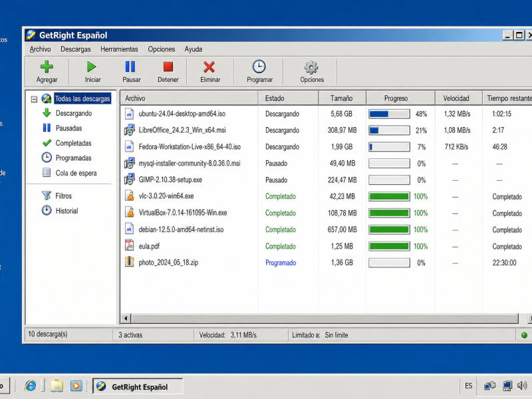Launch the media player taskbar icon
This screenshot has height=399, width=532.
pyautogui.click(x=76, y=386)
